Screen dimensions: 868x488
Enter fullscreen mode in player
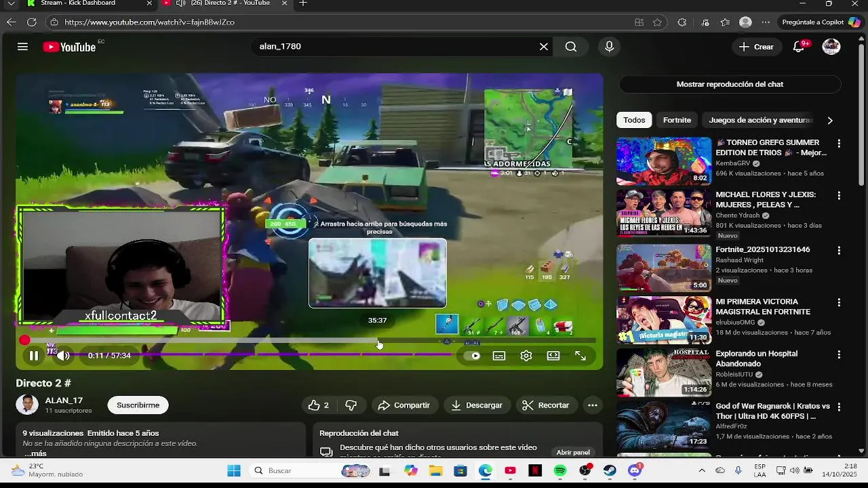pos(580,356)
